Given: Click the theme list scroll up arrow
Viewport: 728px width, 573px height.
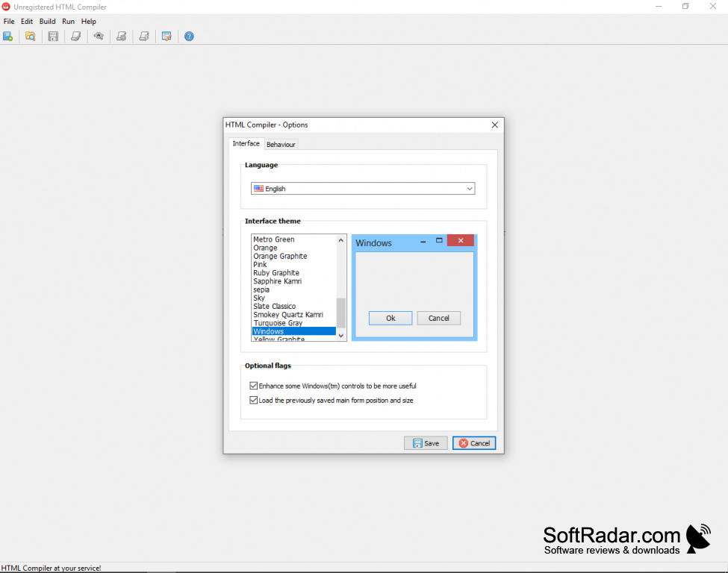Looking at the screenshot, I should point(340,240).
